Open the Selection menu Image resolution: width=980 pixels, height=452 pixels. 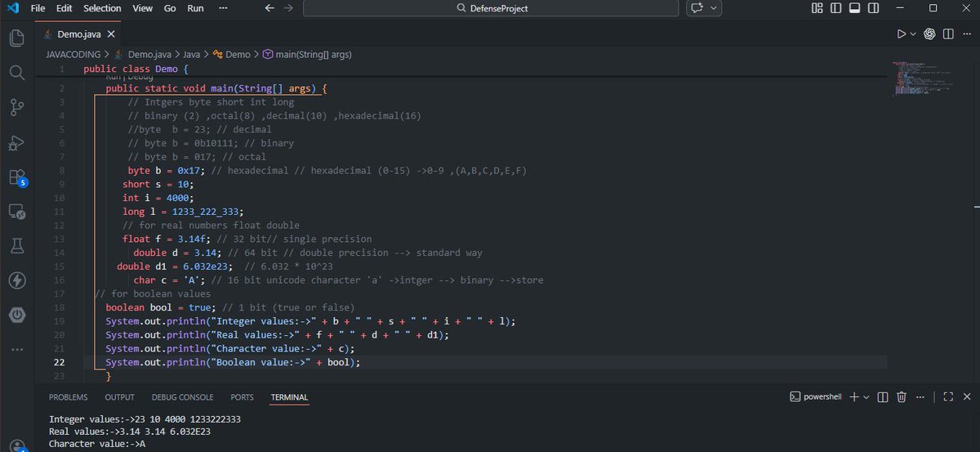click(x=102, y=8)
